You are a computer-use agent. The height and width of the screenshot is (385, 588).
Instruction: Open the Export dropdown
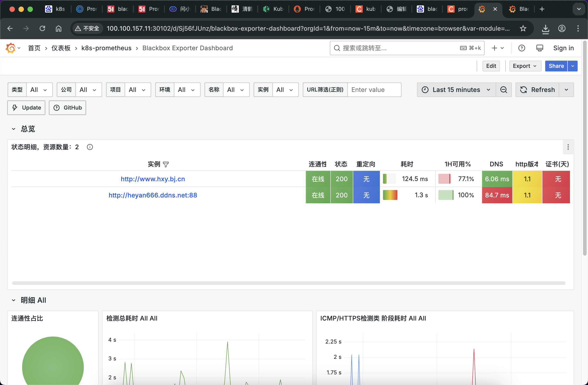(525, 66)
